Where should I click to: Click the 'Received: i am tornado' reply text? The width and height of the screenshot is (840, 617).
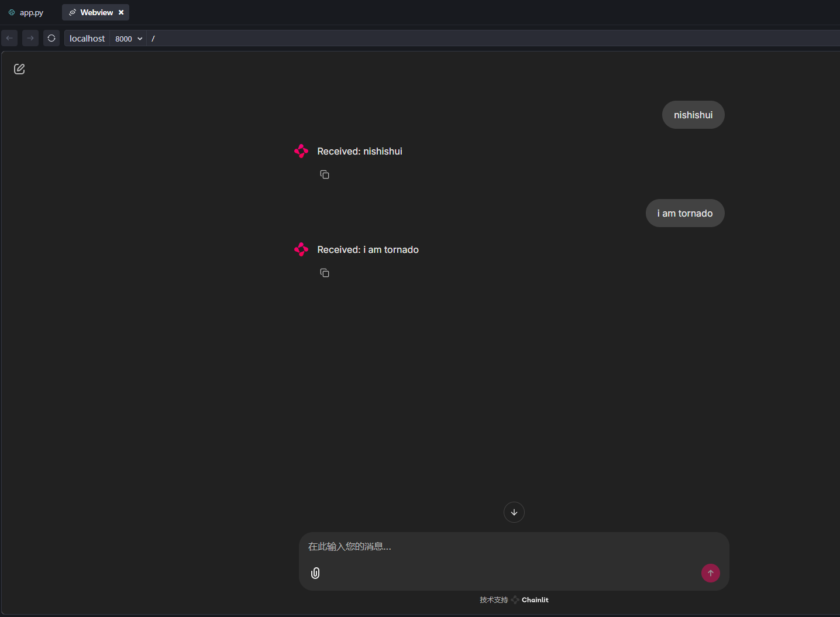coord(368,249)
